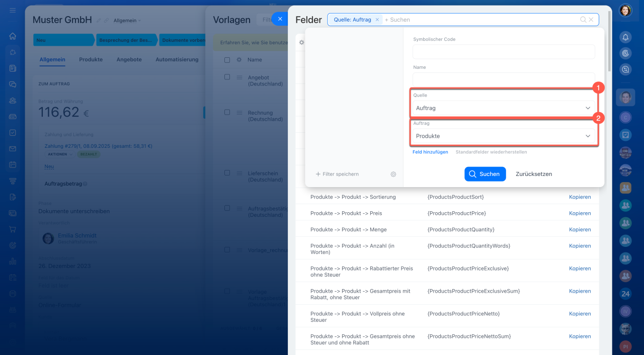644x355 pixels.
Task: Toggle select-all checkbox in Vorlagen header
Action: click(x=227, y=60)
